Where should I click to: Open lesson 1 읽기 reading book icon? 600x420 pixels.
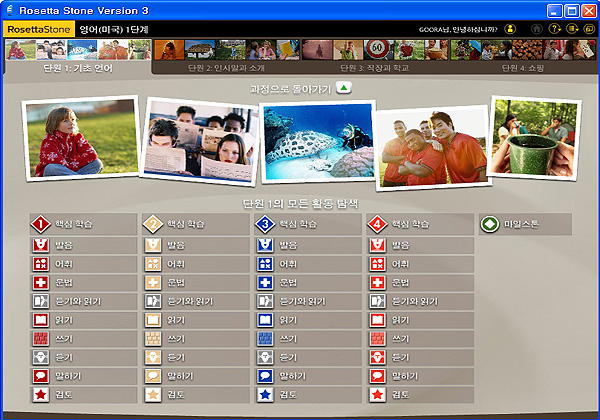coord(41,320)
